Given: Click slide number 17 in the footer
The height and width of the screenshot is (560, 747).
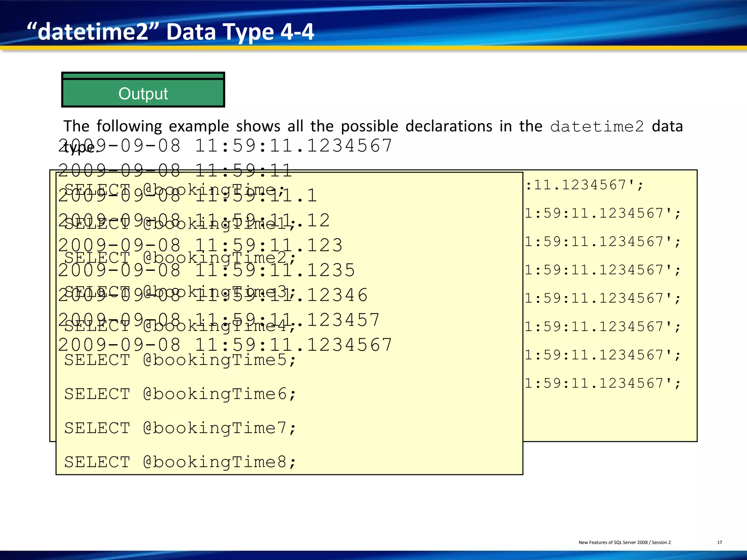Looking at the screenshot, I should 720,542.
